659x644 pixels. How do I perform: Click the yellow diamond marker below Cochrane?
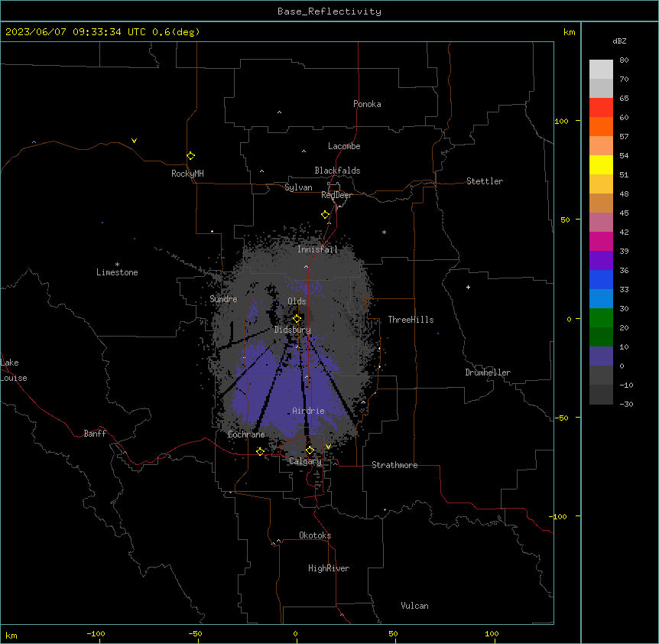[x=260, y=451]
